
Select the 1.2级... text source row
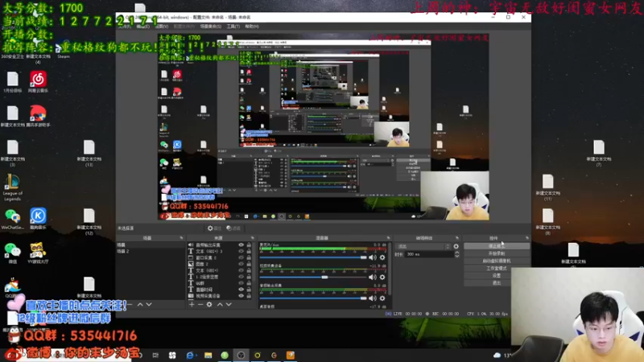coord(219,277)
